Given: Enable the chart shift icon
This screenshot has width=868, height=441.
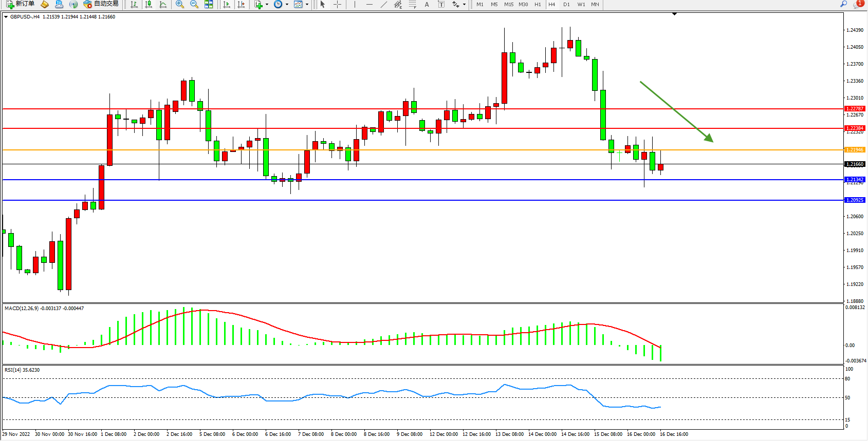Looking at the screenshot, I should coord(241,5).
